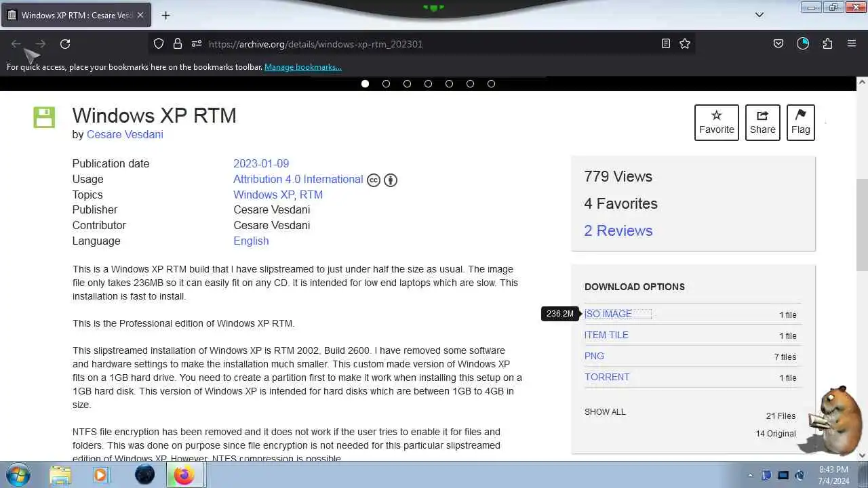868x488 pixels.
Task: Open Manage bookmarks link
Action: (303, 67)
